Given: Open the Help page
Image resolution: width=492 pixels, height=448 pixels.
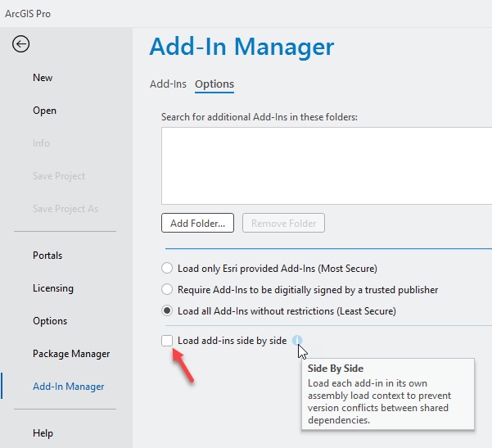Looking at the screenshot, I should click(x=43, y=433).
